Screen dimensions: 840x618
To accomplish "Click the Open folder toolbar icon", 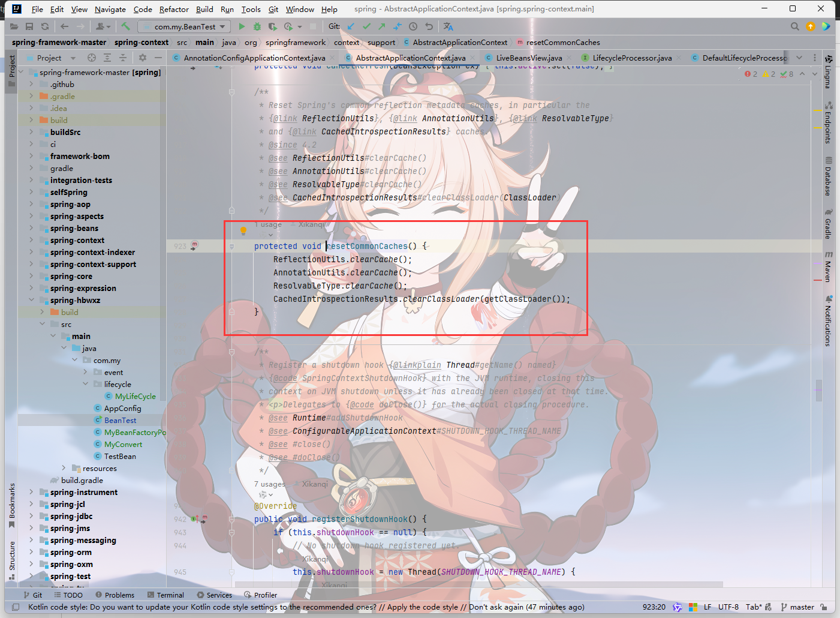I will click(14, 26).
